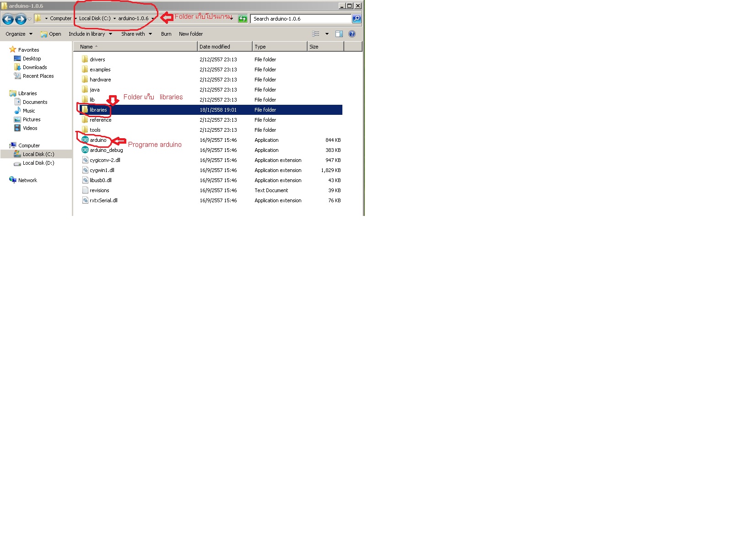Expand Include in library dropdown
The width and height of the screenshot is (747, 560).
tap(90, 34)
